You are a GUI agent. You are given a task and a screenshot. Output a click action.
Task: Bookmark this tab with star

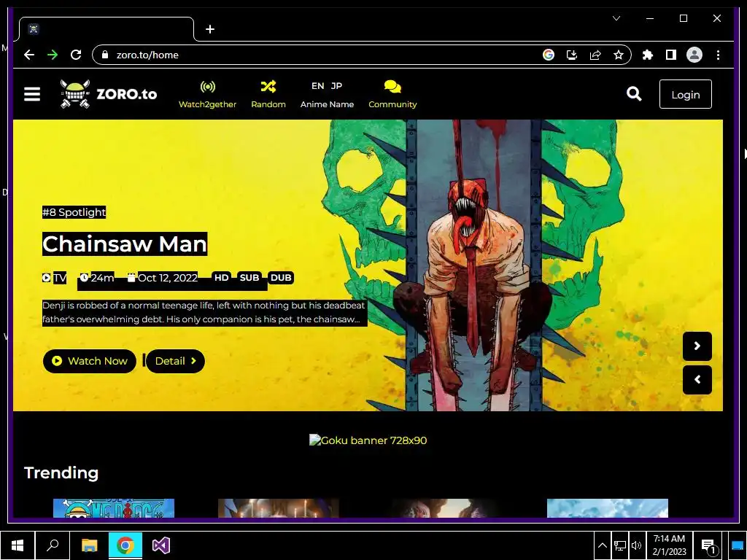click(x=619, y=55)
